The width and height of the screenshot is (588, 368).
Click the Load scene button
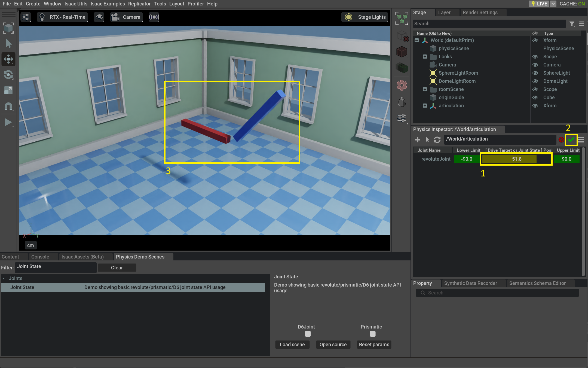pos(292,345)
